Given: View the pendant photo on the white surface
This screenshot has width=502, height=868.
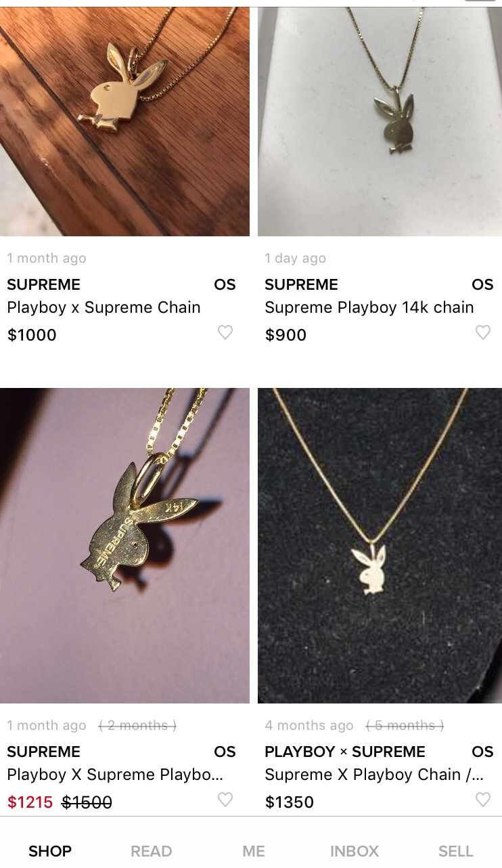Looking at the screenshot, I should (380, 121).
